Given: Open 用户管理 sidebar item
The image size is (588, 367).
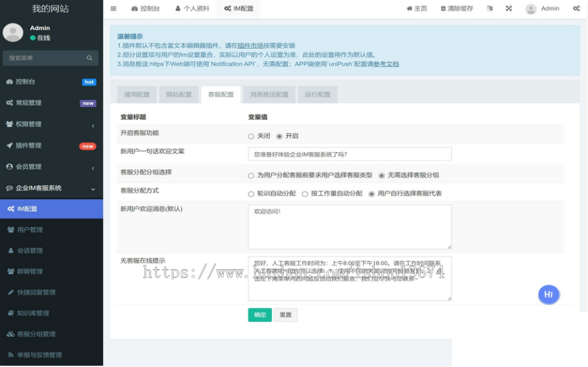Looking at the screenshot, I should 52,230.
